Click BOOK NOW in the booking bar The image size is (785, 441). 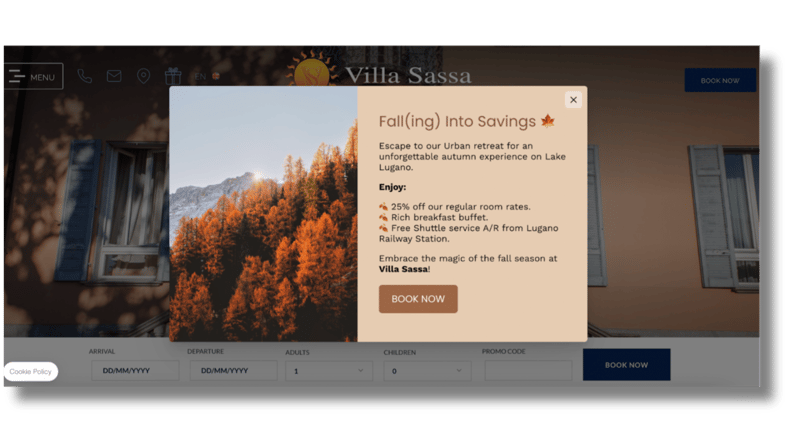[x=626, y=365]
